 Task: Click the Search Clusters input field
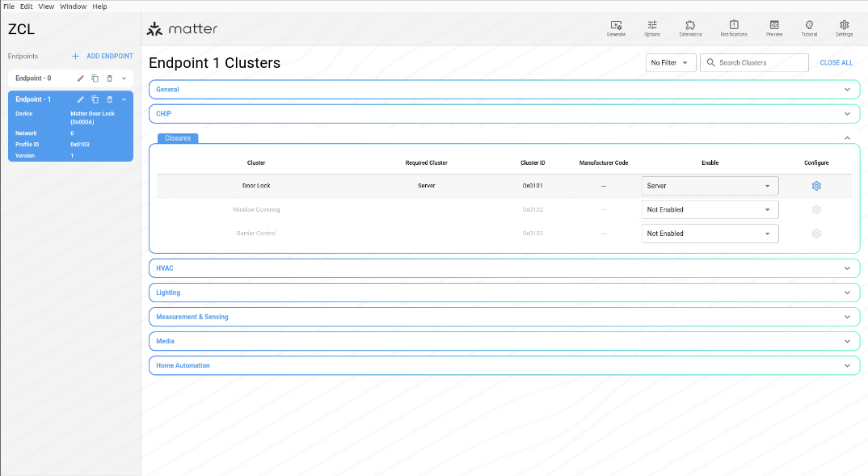760,63
